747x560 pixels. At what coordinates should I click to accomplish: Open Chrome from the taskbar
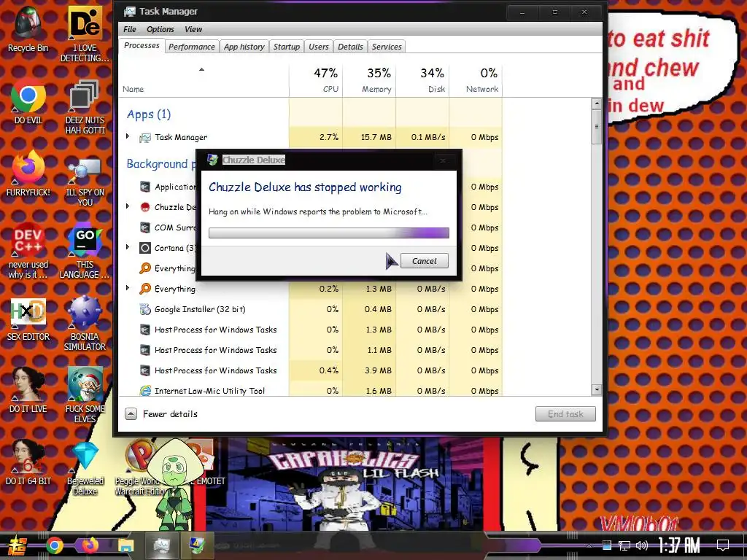(x=55, y=545)
